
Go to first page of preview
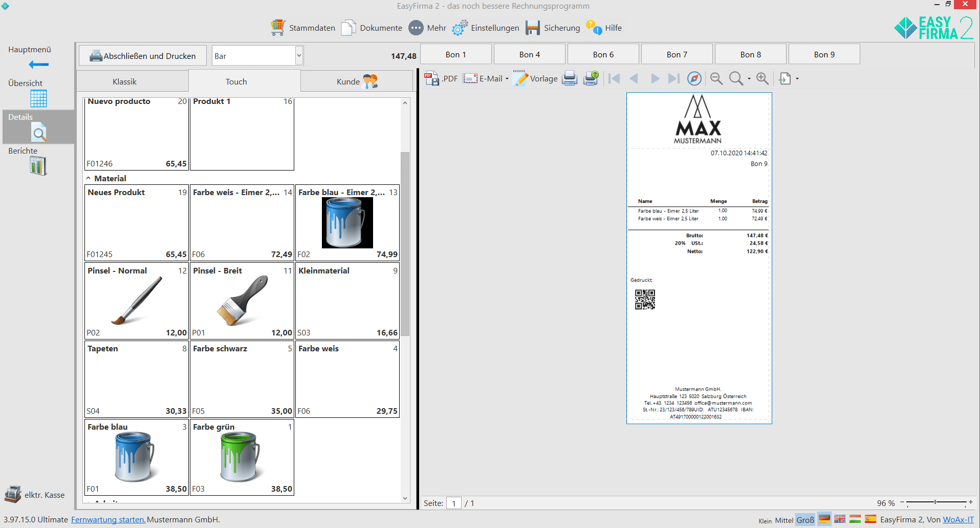pyautogui.click(x=614, y=78)
